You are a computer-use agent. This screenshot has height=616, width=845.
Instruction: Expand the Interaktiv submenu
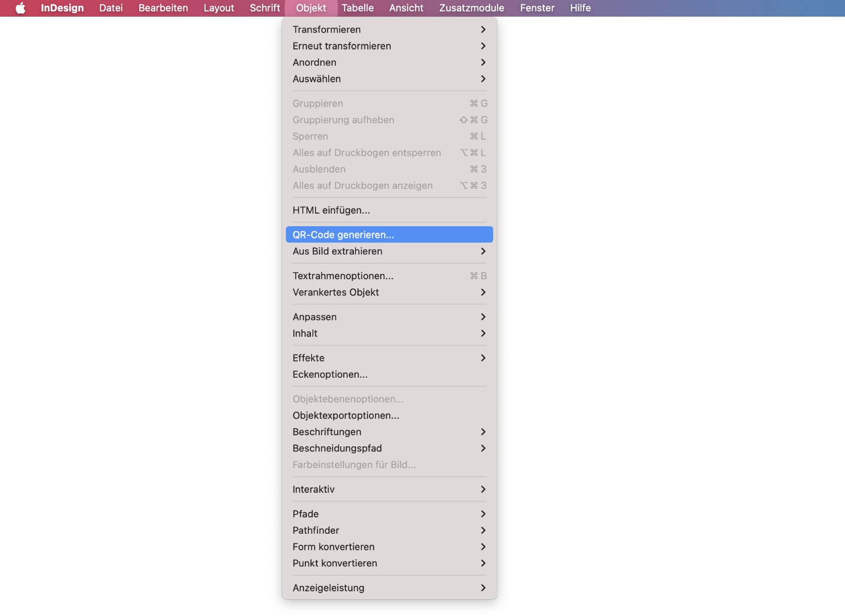[x=389, y=489]
